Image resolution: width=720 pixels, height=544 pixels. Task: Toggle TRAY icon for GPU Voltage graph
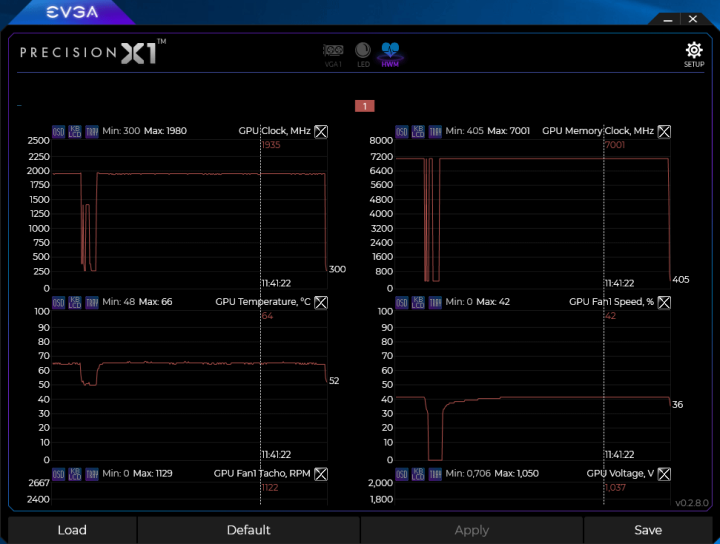[x=435, y=474]
